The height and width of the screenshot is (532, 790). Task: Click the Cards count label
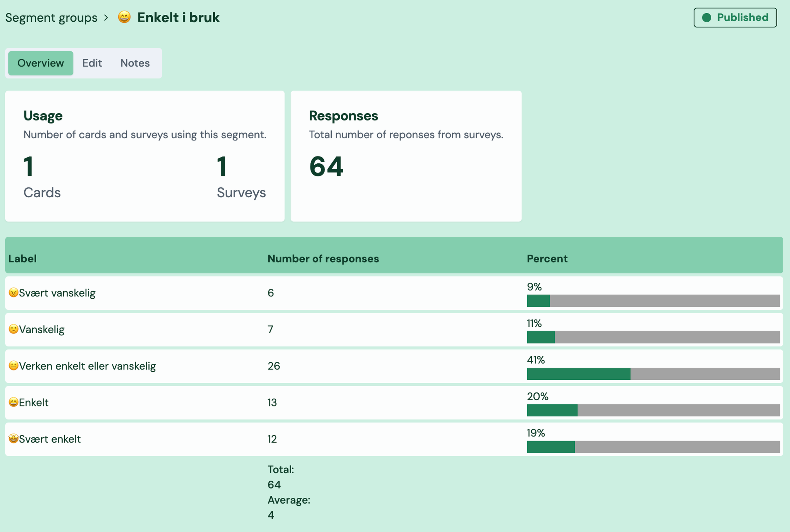click(x=42, y=193)
